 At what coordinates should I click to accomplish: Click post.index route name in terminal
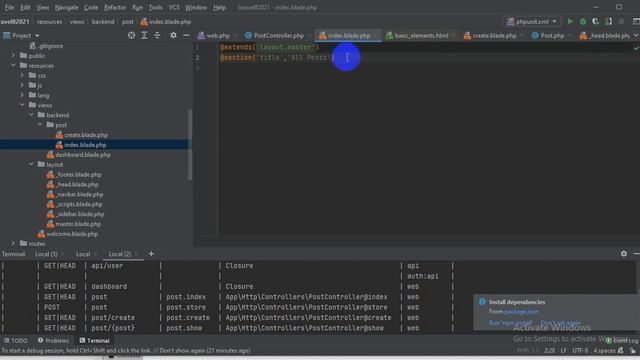(x=186, y=297)
